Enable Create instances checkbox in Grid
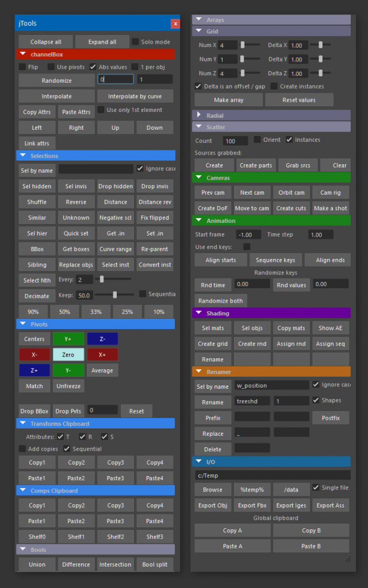 point(274,86)
